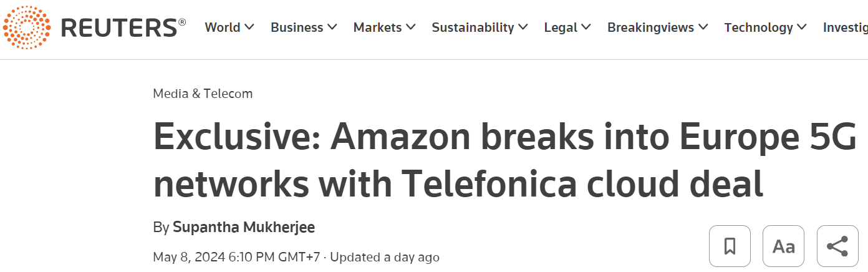This screenshot has height=272, width=868.
Task: Click the down chevron beside World
Action: click(x=249, y=27)
